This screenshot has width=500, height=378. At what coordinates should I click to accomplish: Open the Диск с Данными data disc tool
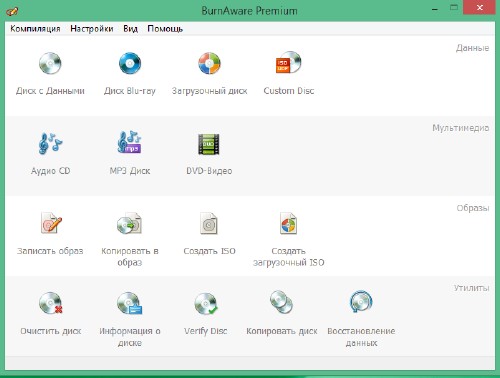50,63
